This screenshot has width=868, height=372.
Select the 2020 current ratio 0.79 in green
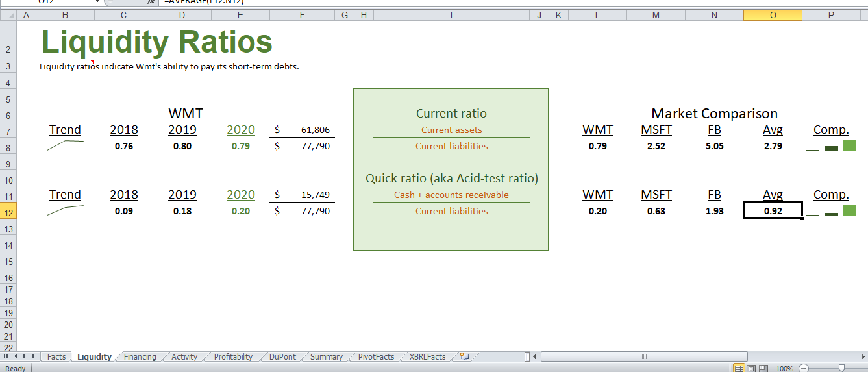coord(241,146)
